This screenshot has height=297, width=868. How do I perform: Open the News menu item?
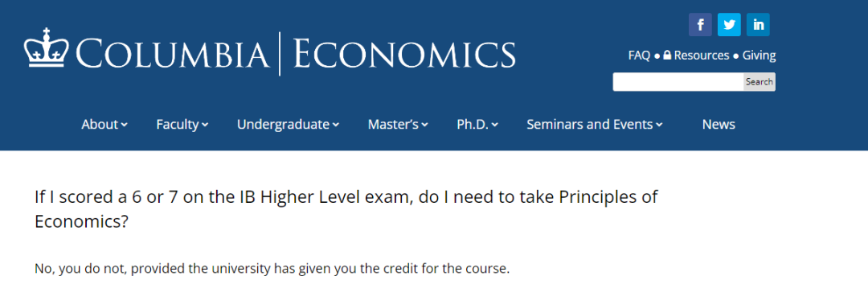(719, 124)
